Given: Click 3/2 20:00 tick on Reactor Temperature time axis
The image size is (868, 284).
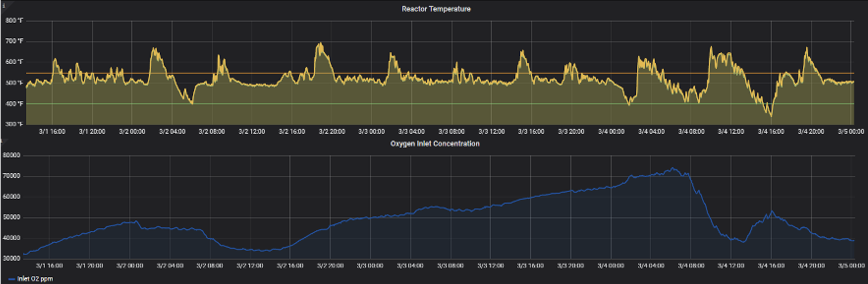Looking at the screenshot, I should click(332, 132).
